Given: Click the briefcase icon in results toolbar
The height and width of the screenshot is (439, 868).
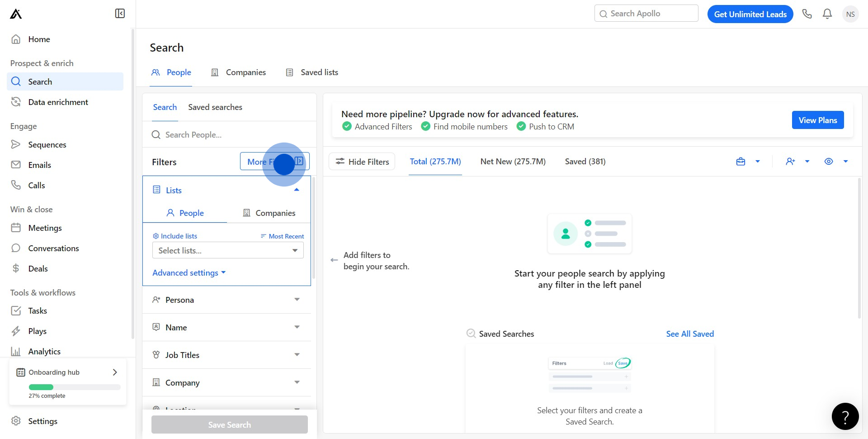Looking at the screenshot, I should [741, 162].
